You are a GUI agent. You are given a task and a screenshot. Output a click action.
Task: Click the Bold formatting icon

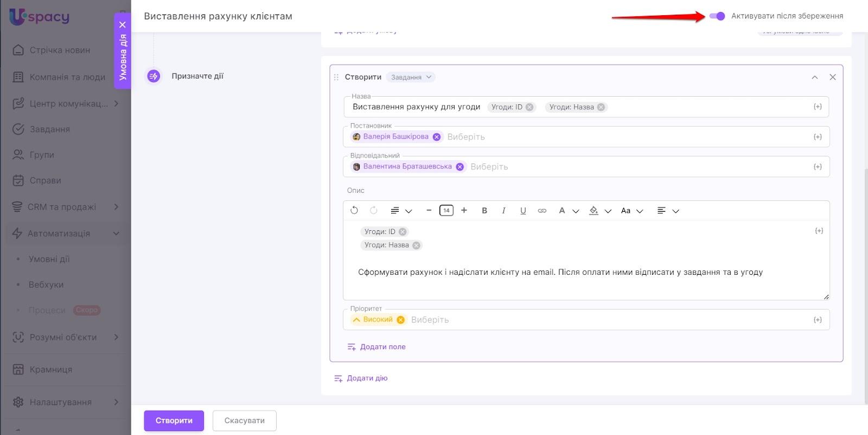pos(484,211)
